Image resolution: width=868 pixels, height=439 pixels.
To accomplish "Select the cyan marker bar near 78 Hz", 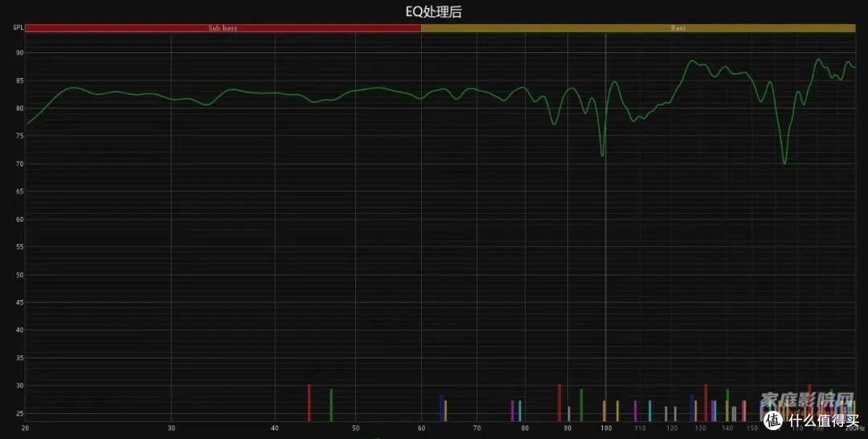I will [x=519, y=411].
